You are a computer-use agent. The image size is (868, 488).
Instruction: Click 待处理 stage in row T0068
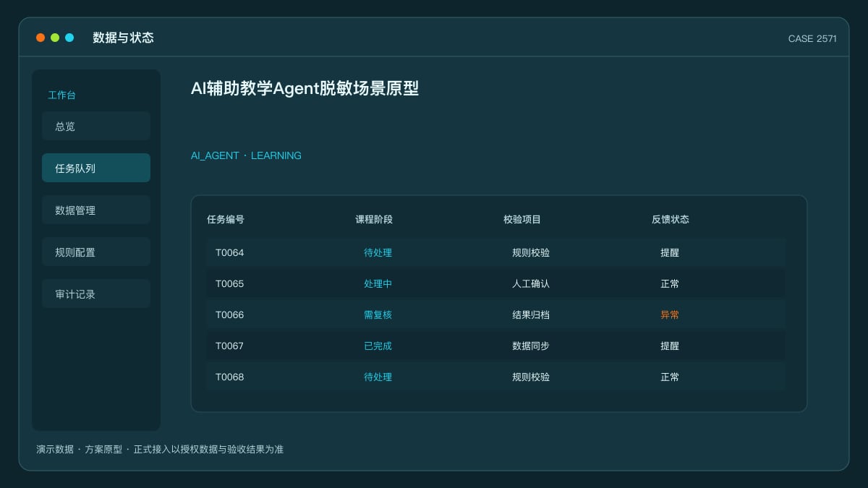pyautogui.click(x=378, y=377)
